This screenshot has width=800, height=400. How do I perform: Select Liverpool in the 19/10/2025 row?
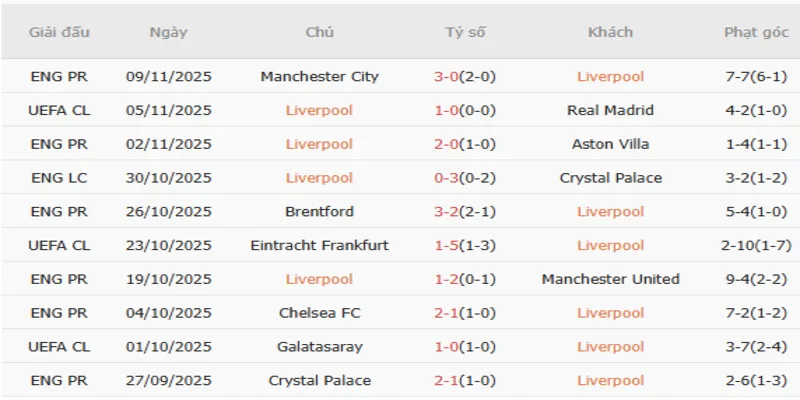[x=319, y=279]
